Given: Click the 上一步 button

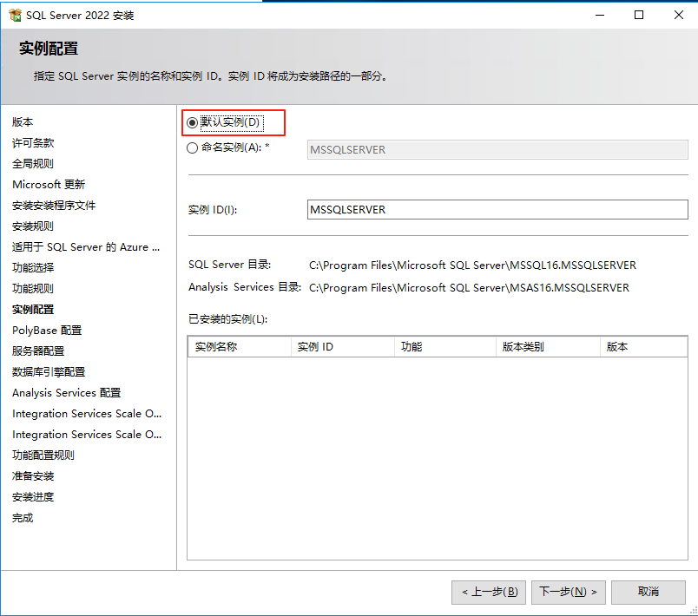Looking at the screenshot, I should click(489, 592).
